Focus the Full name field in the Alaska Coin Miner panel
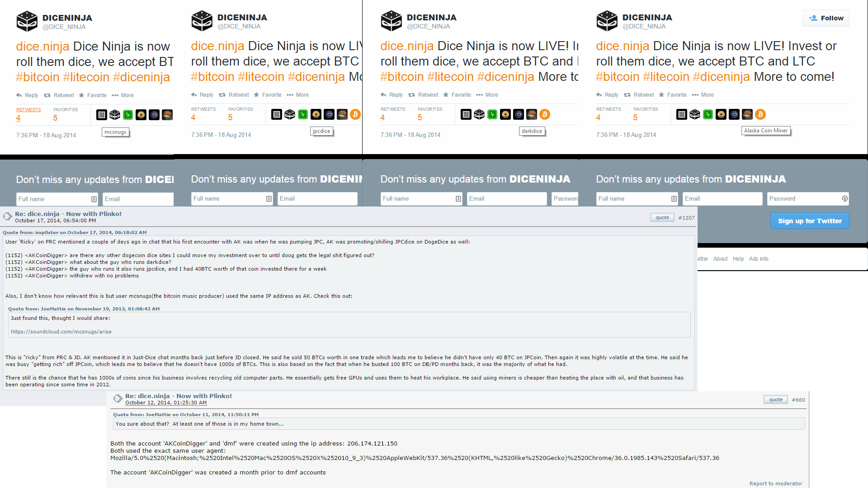 637,199
